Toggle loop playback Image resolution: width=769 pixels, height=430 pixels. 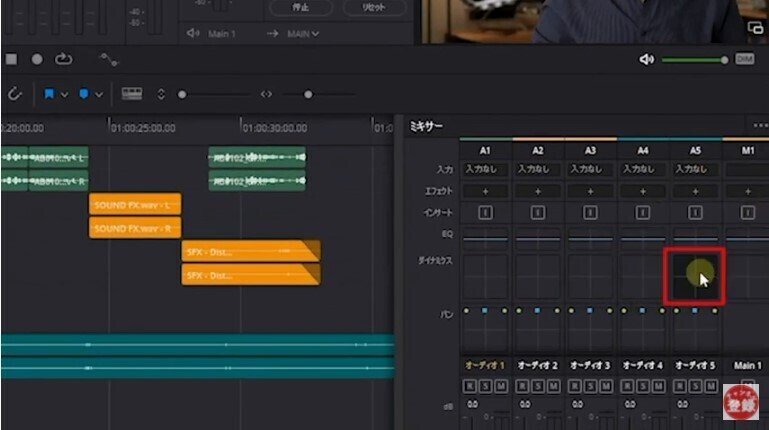63,59
